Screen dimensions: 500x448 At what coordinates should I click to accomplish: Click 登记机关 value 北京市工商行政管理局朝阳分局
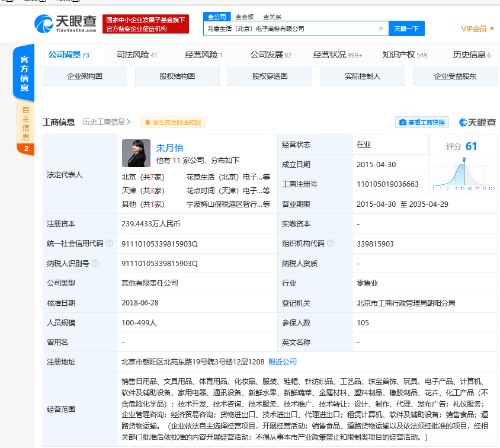(x=406, y=303)
